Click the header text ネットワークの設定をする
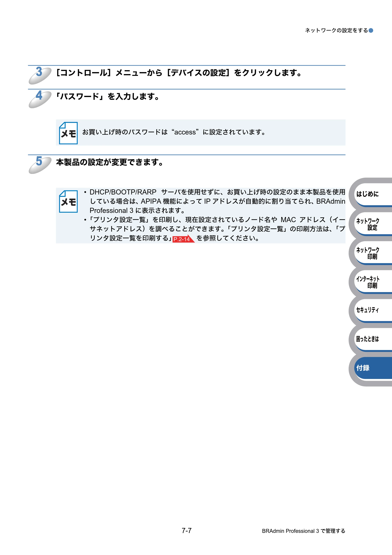392x555 pixels. (336, 30)
